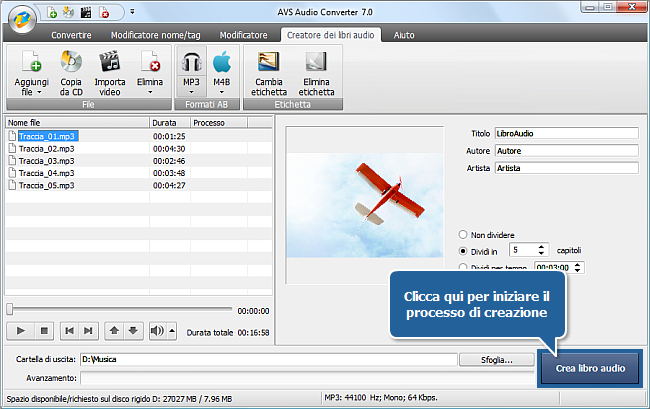The image size is (650, 409).
Task: Expand the Elimina dropdown arrow
Action: coord(150,92)
